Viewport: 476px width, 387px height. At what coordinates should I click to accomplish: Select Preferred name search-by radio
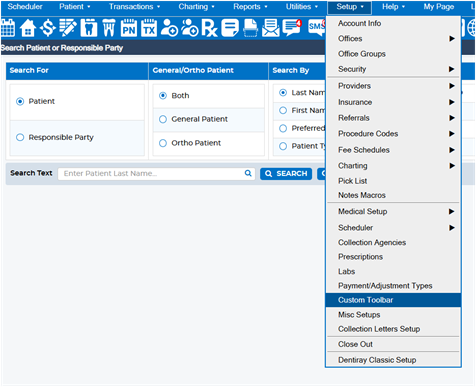pos(283,128)
